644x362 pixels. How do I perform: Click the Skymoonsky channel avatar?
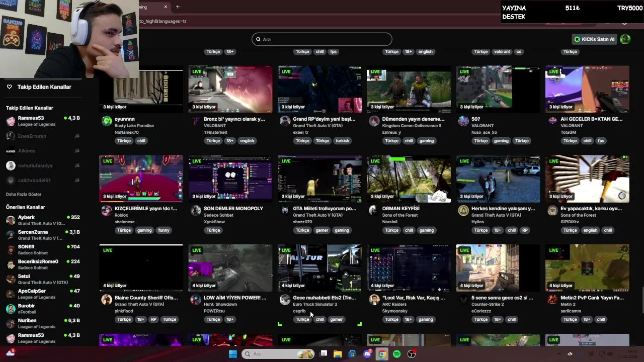point(374,300)
